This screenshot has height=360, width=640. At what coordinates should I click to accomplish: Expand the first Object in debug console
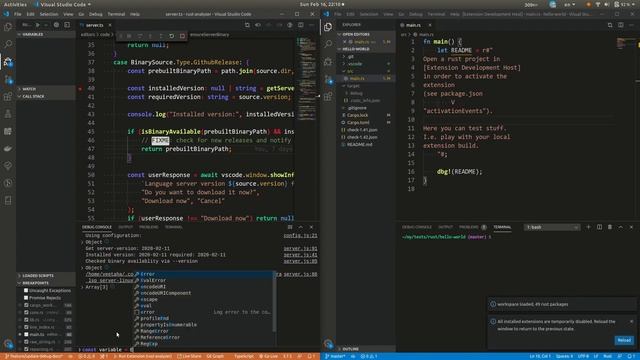tap(82, 242)
